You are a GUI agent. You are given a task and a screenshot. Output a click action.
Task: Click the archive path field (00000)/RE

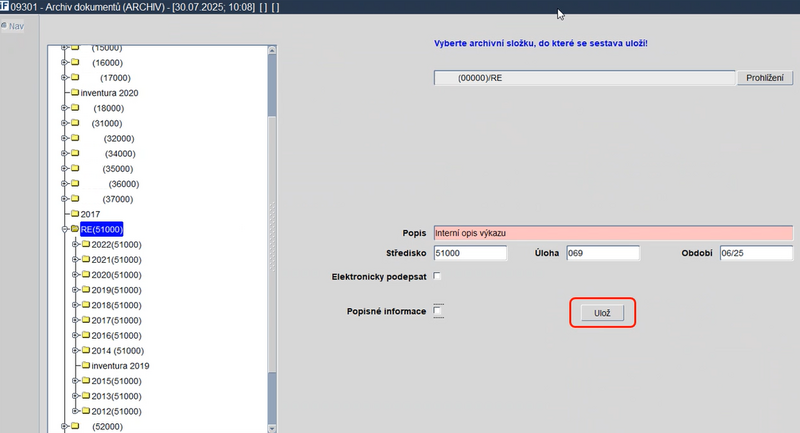click(x=585, y=78)
